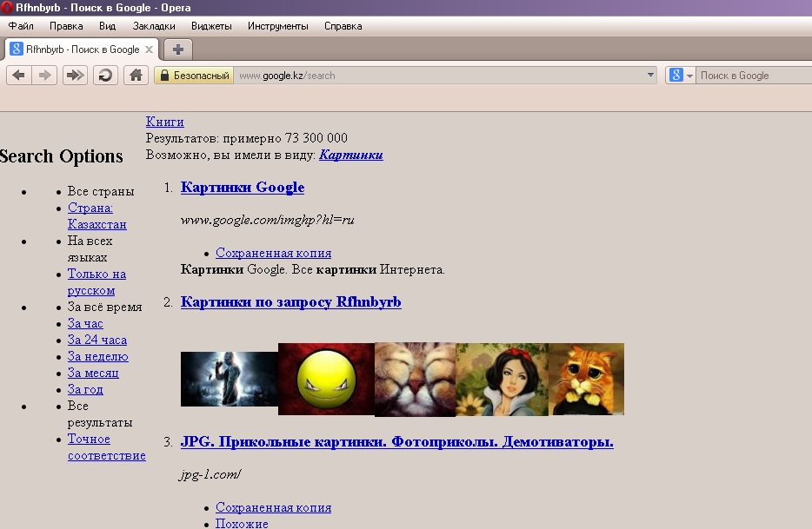Screen dimensions: 812x529
Task: Click the suggested spelling Картинки link
Action: (x=351, y=155)
